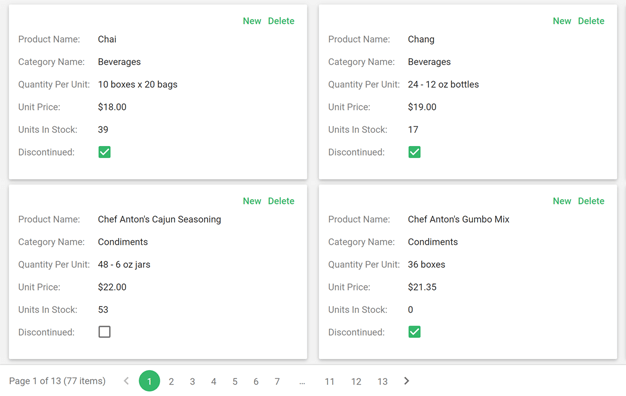Delete the Chang product card

tap(591, 21)
